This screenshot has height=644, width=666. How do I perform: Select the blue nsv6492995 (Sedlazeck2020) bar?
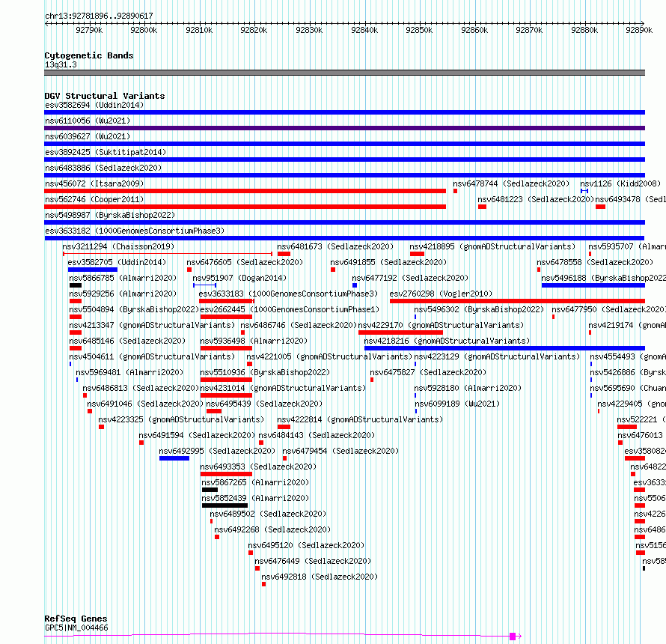(x=174, y=458)
